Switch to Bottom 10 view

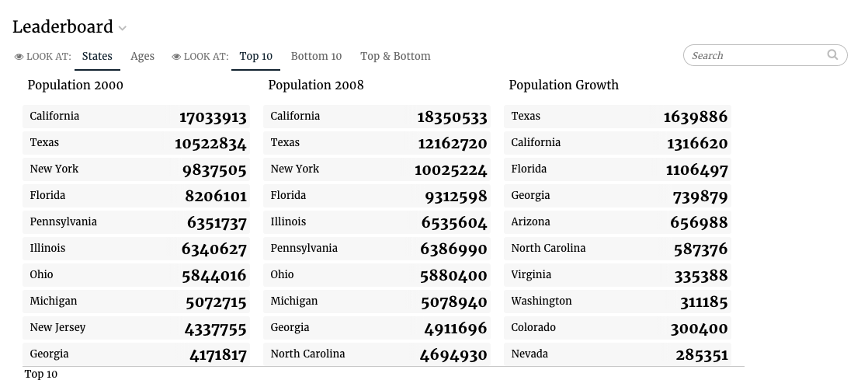(x=316, y=57)
